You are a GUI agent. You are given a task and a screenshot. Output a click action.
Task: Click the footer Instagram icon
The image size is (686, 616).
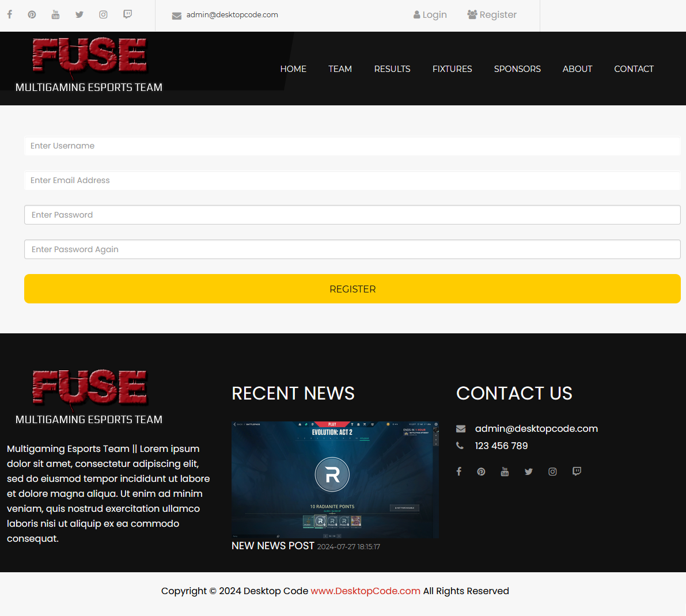pos(552,471)
